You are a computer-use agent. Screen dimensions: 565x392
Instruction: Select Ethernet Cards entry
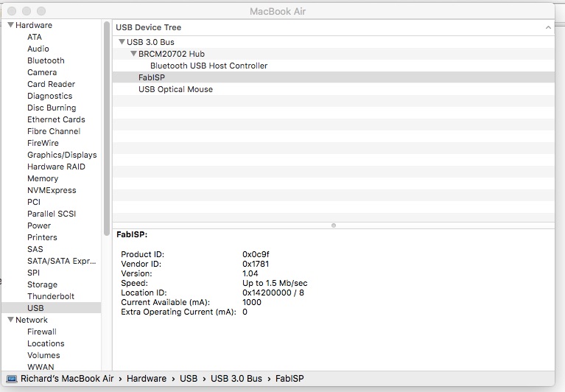(x=56, y=119)
